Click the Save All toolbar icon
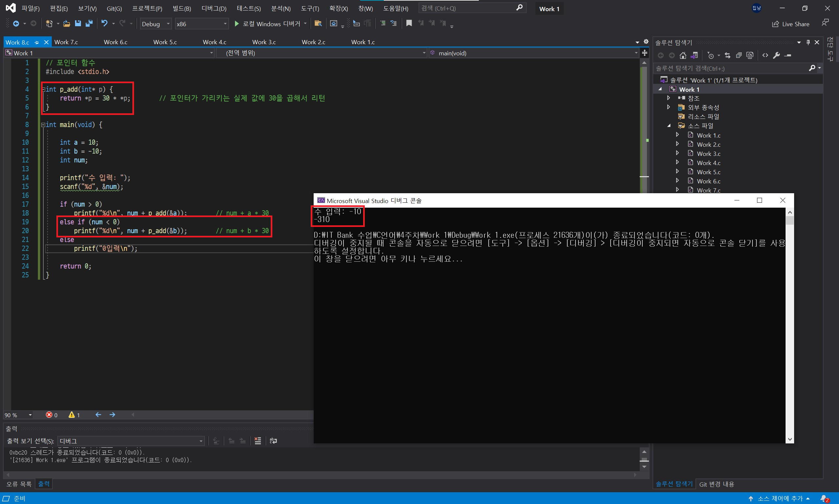Viewport: 839px width, 504px height. (89, 24)
